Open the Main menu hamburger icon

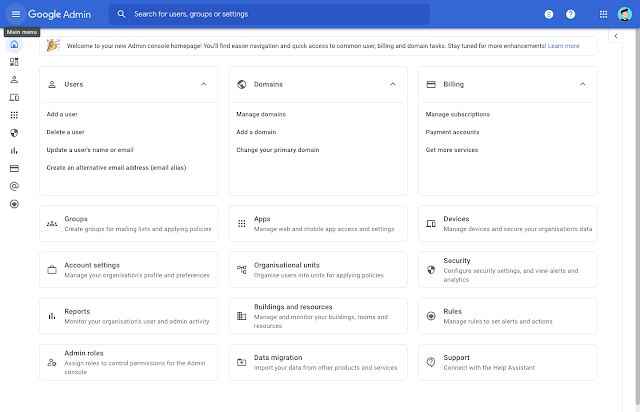pyautogui.click(x=15, y=14)
